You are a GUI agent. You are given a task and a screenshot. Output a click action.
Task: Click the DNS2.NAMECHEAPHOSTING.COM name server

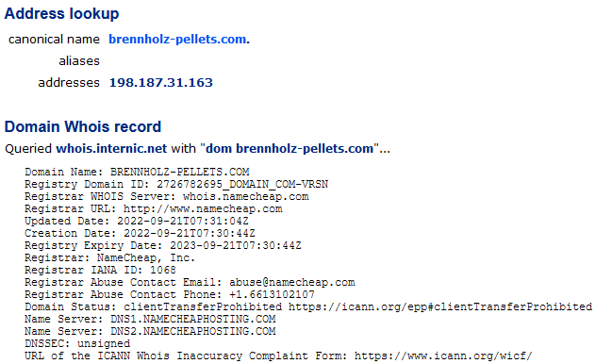(193, 331)
